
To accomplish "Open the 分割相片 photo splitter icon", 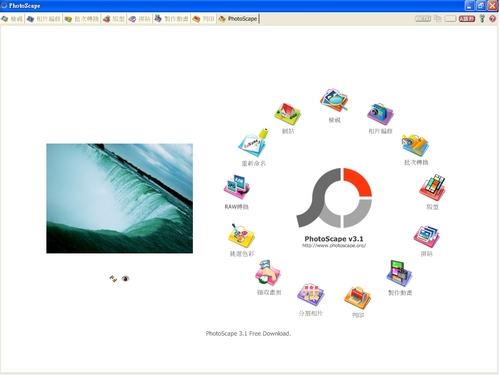I will tap(310, 295).
